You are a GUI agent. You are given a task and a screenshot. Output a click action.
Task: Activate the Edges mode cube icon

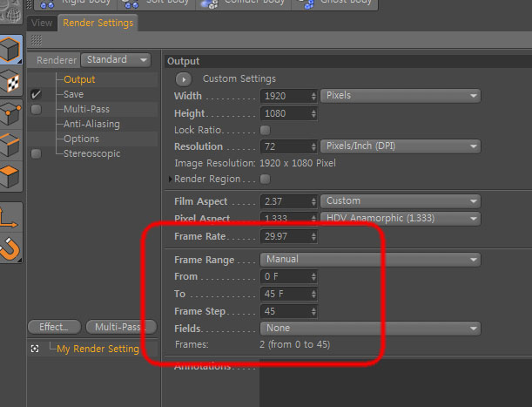(10, 145)
